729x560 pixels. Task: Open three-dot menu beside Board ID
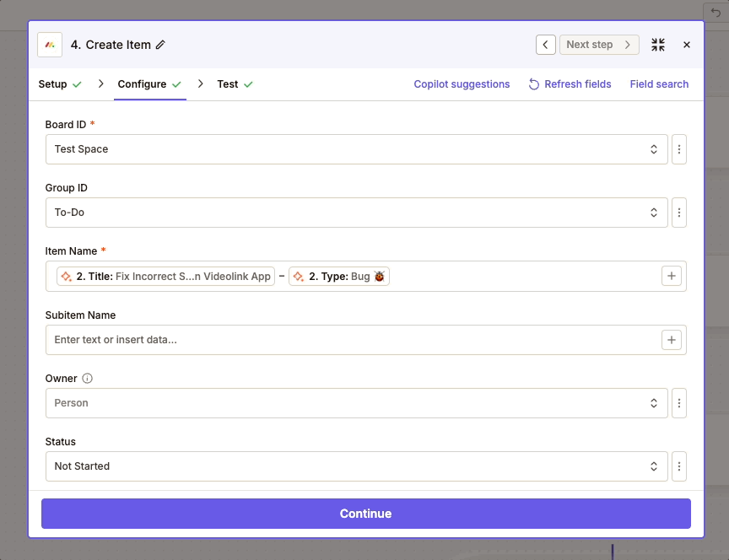coord(680,149)
